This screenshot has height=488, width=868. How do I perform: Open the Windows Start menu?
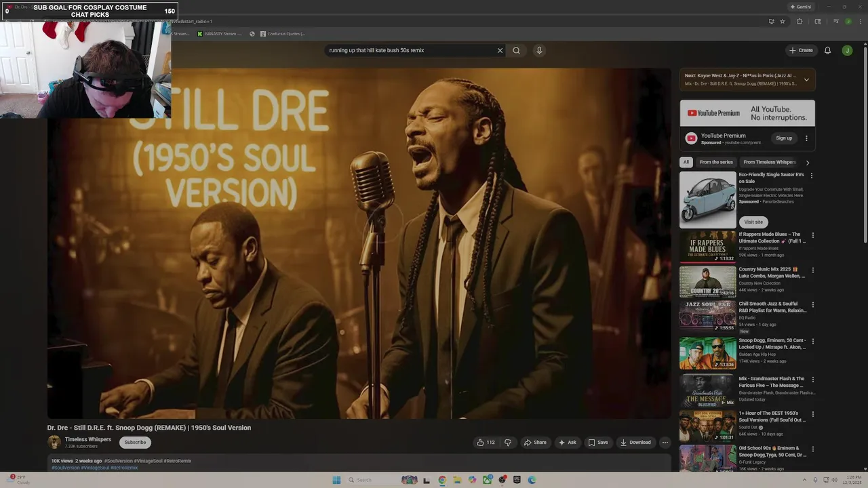(x=336, y=480)
